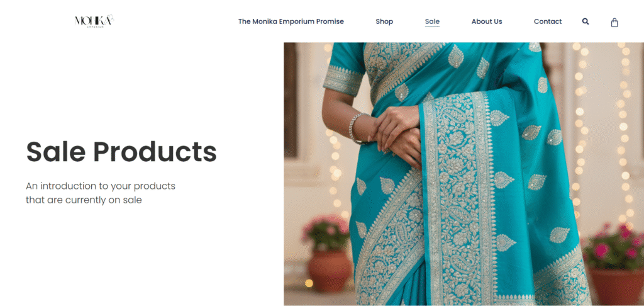644x306 pixels.
Task: Open The Monika Emporium Promise page
Action: coord(291,21)
